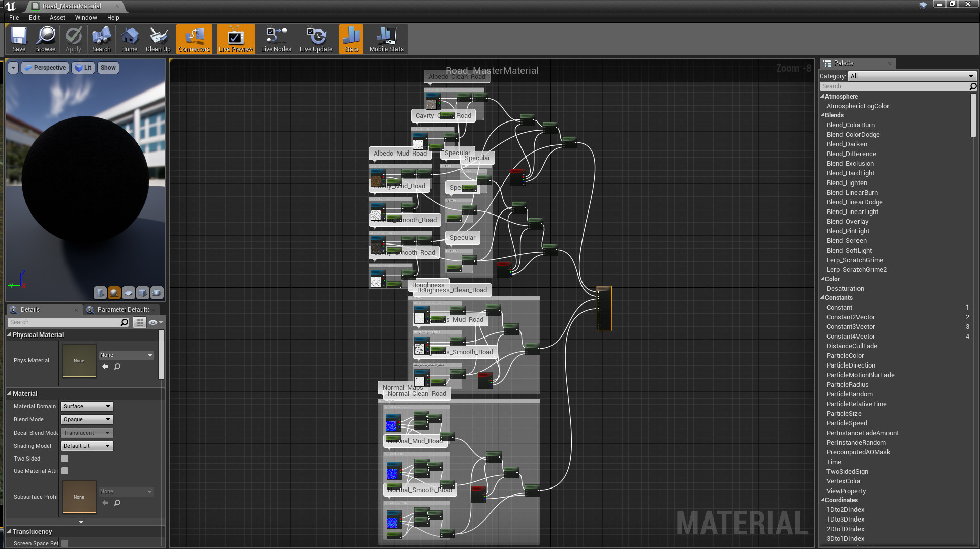Open the Material Domain dropdown
980x549 pixels.
click(x=87, y=406)
